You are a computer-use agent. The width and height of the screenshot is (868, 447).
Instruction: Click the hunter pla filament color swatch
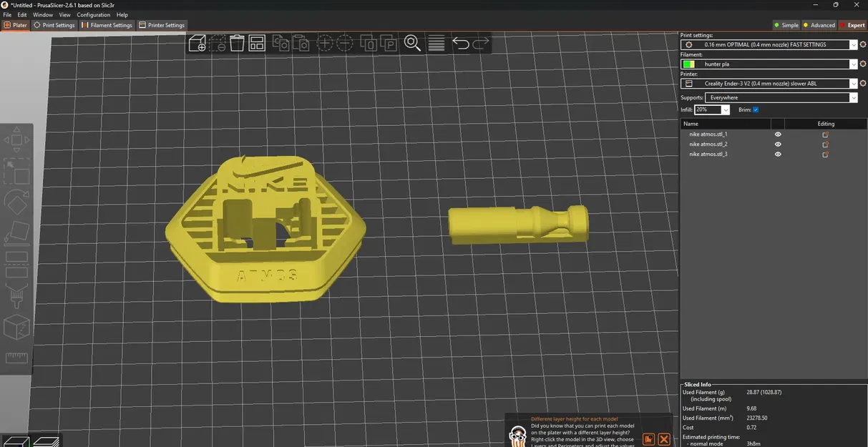(688, 64)
